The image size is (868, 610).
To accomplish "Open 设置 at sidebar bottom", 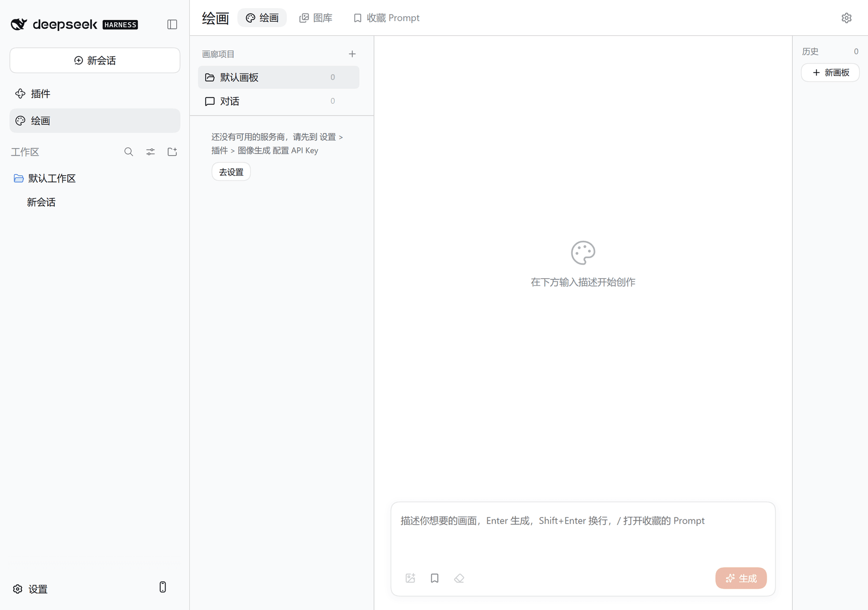I will tap(30, 589).
